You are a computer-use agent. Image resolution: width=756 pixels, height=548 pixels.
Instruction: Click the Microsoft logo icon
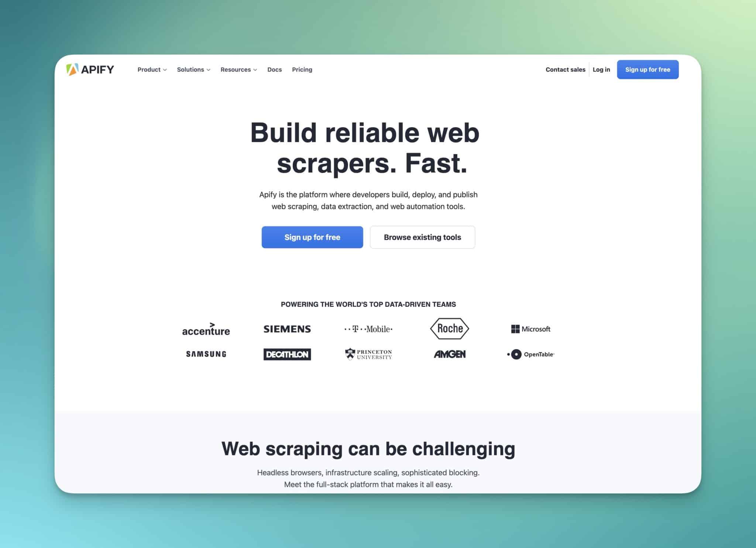click(514, 329)
